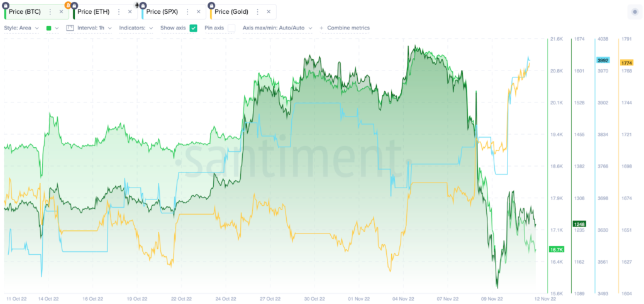644x304 pixels.
Task: Open the Interval: 1h dropdown
Action: pyautogui.click(x=89, y=28)
